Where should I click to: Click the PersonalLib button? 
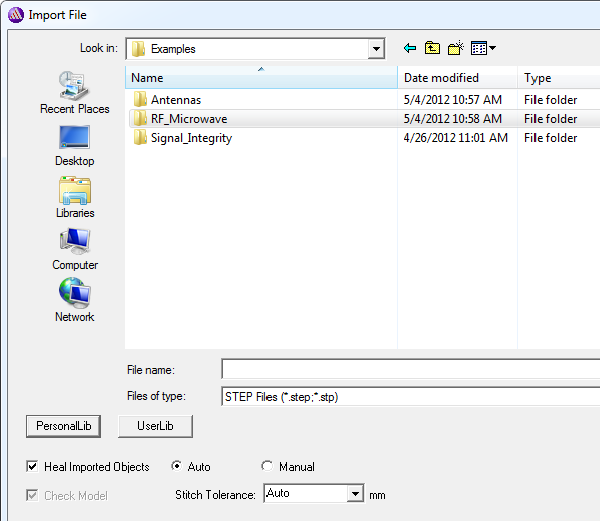(64, 426)
